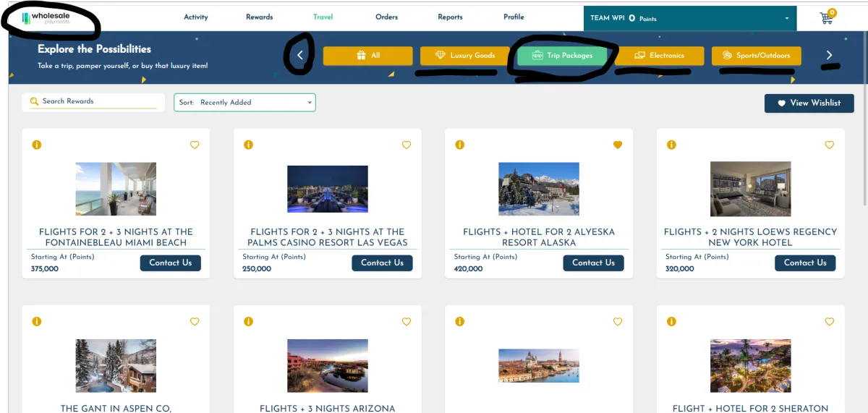Viewport: 868px width, 413px height.
Task: Click the Palms Casino Resort night photo
Action: click(327, 189)
